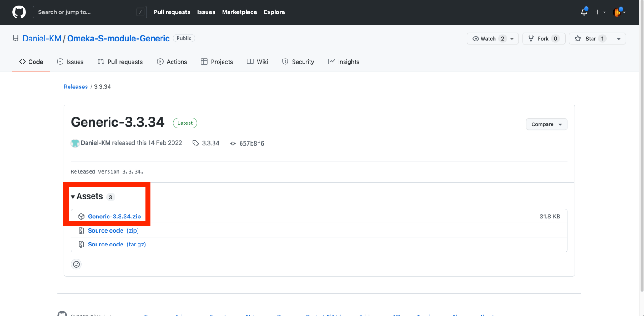Switch to the Code tab

point(31,62)
